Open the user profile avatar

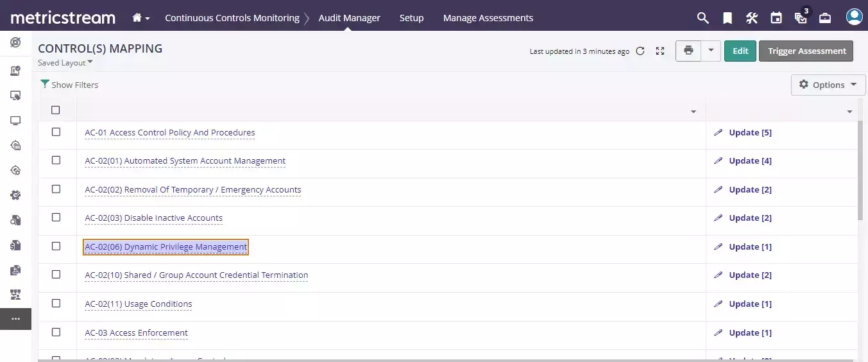pyautogui.click(x=854, y=17)
